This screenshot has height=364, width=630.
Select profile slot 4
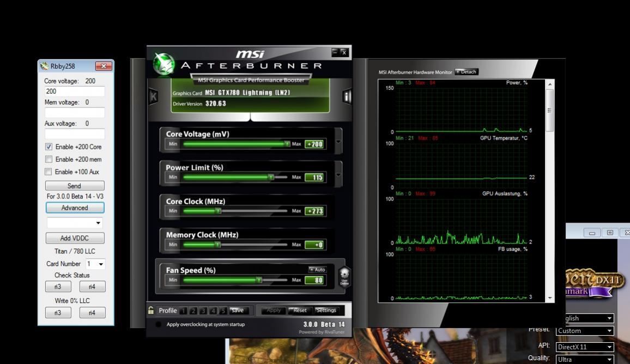(213, 311)
